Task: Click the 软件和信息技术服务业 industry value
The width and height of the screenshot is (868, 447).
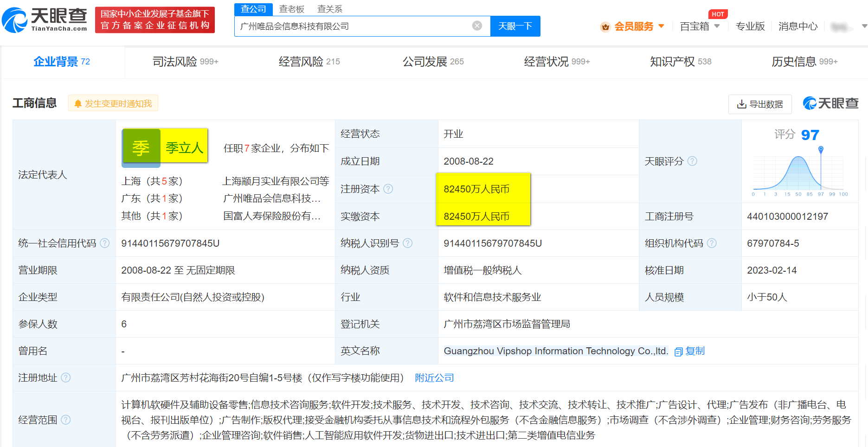Action: tap(492, 297)
